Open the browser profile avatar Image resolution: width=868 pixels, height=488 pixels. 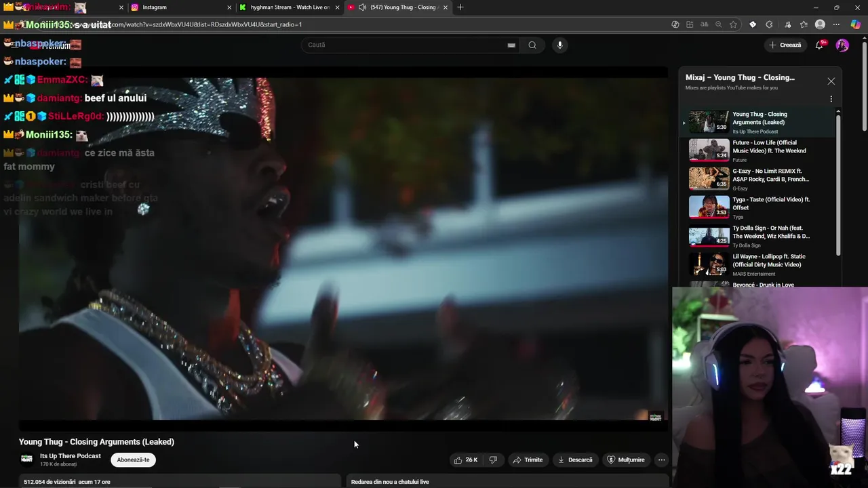point(820,24)
